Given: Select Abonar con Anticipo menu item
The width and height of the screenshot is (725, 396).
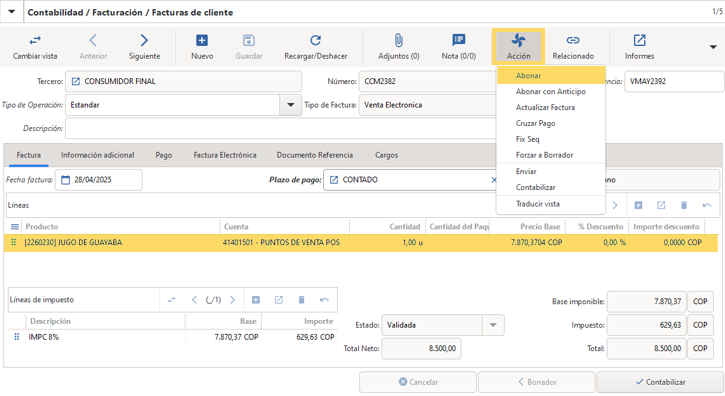Looking at the screenshot, I should coord(551,92).
